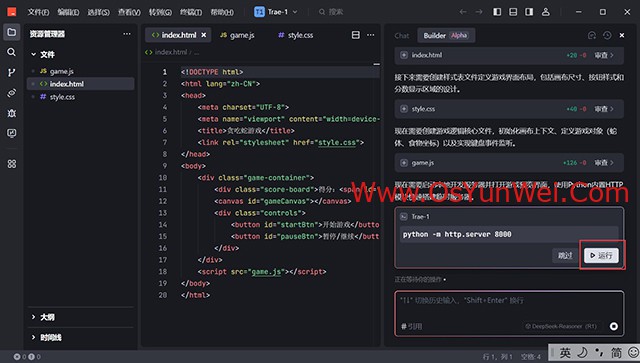640x363 pixels.
Task: Start new chat icon in Builder panel
Action: pyautogui.click(x=592, y=36)
